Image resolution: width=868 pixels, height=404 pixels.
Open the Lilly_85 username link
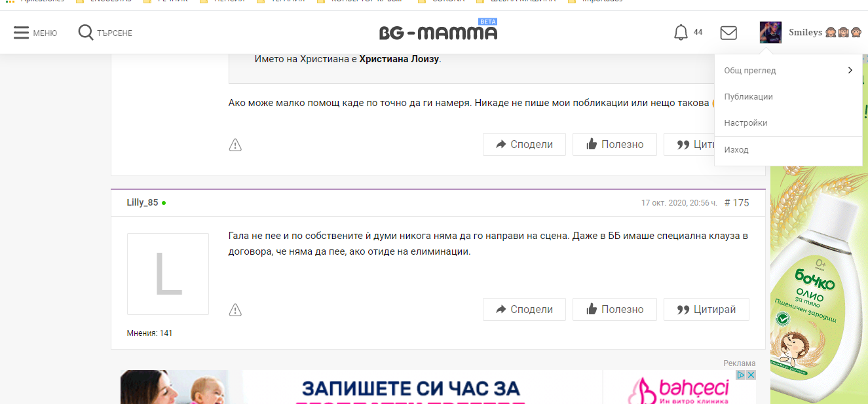(x=142, y=203)
